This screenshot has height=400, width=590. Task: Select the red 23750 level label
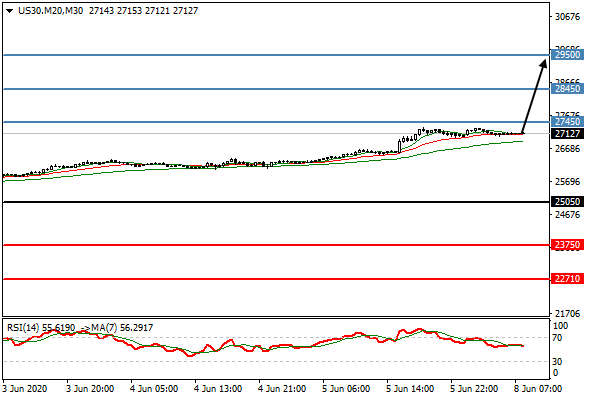coord(567,245)
